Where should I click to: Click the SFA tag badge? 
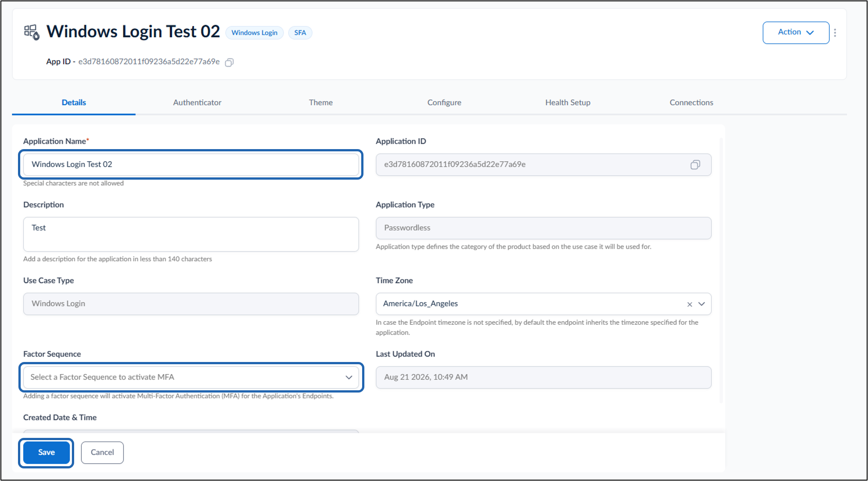(x=300, y=33)
